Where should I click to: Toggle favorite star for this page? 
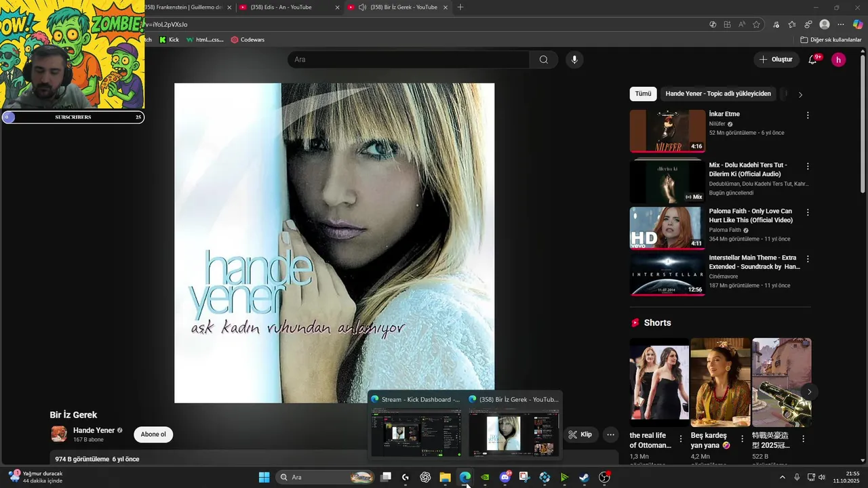coord(757,24)
